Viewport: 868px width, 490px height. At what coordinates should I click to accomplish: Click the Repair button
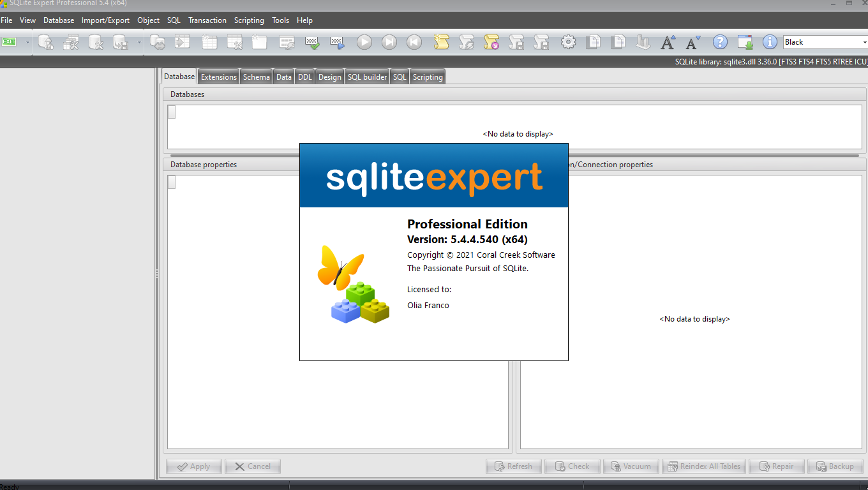tap(777, 466)
